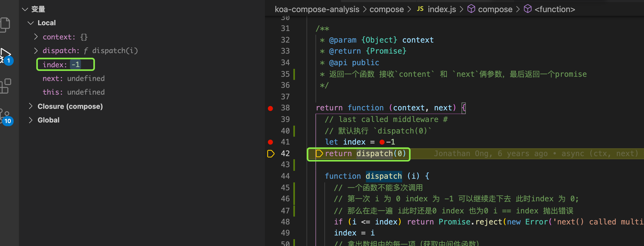Click the Jonathan Ong git blame annotation
644x246 pixels.
pyautogui.click(x=536, y=153)
